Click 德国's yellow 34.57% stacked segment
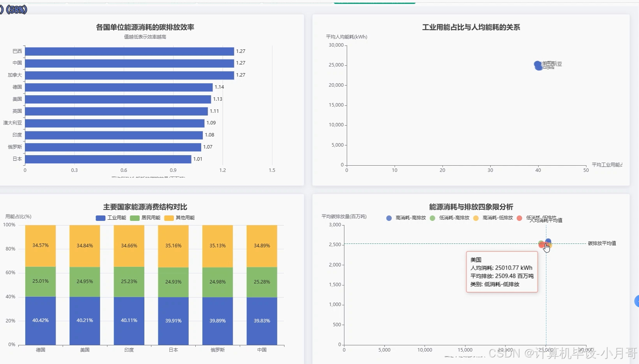 click(x=40, y=246)
